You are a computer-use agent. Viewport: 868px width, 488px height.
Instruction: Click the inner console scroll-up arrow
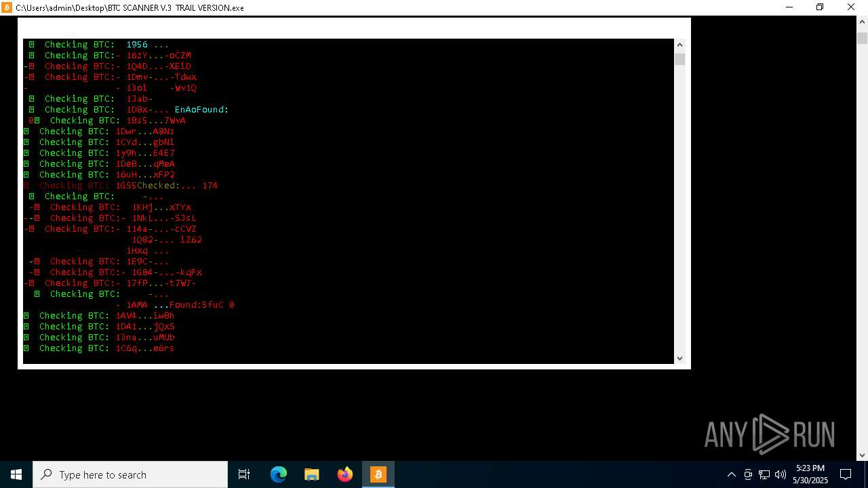679,45
